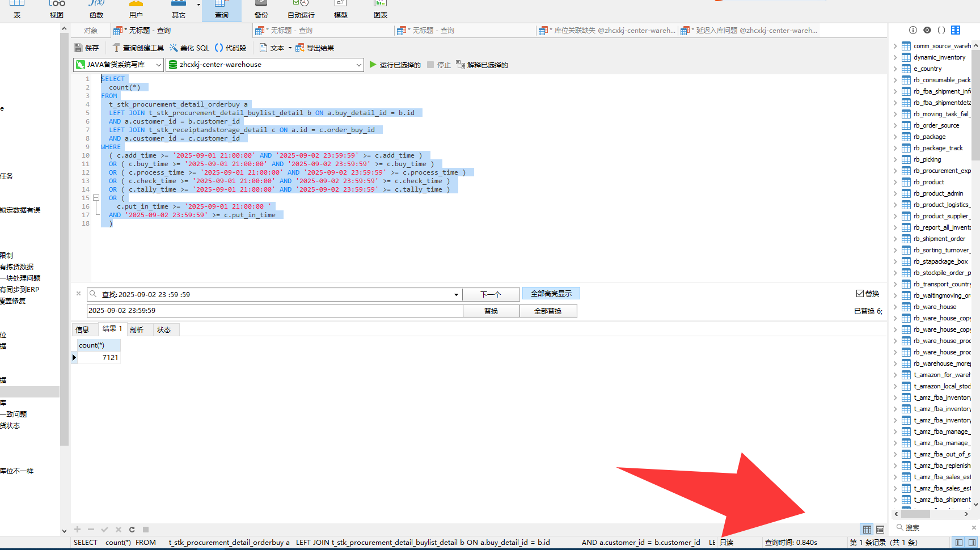The height and width of the screenshot is (550, 980).
Task: Switch to 库位关联缺失 query tab
Action: pyautogui.click(x=607, y=31)
